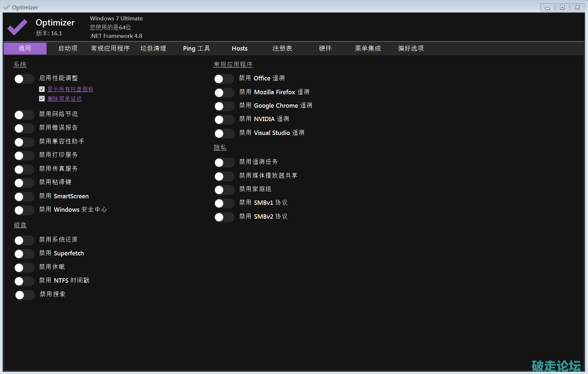Turn on 禁用 SMBv1 协议 switch

point(224,203)
